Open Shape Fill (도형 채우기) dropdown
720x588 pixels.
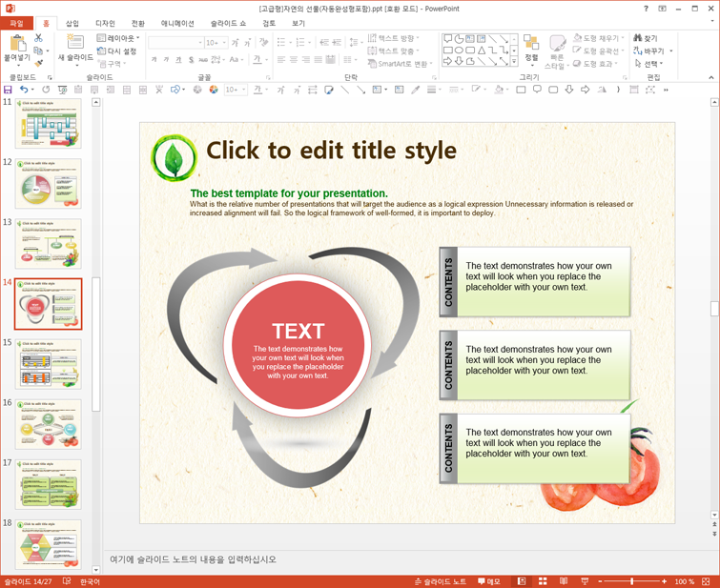(x=598, y=38)
